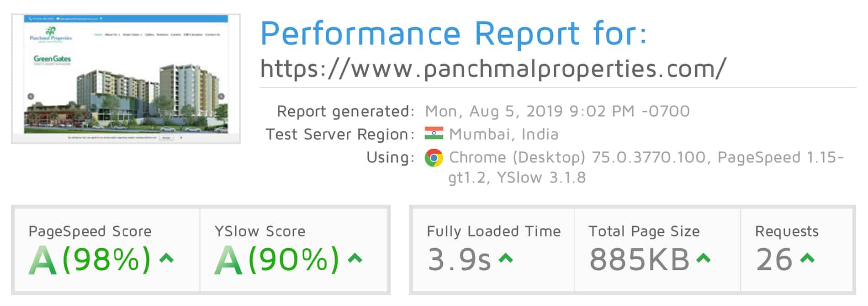Click the Total Page Size label
868x306 pixels.
644,231
